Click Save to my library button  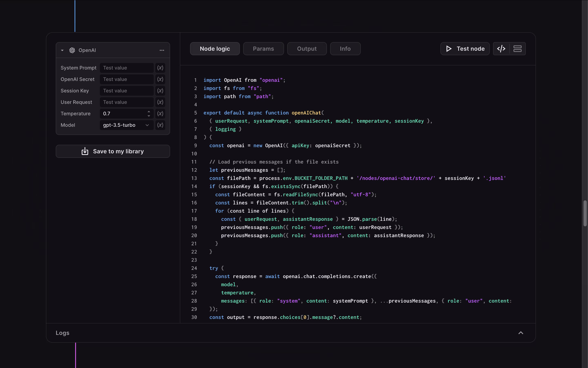(113, 151)
